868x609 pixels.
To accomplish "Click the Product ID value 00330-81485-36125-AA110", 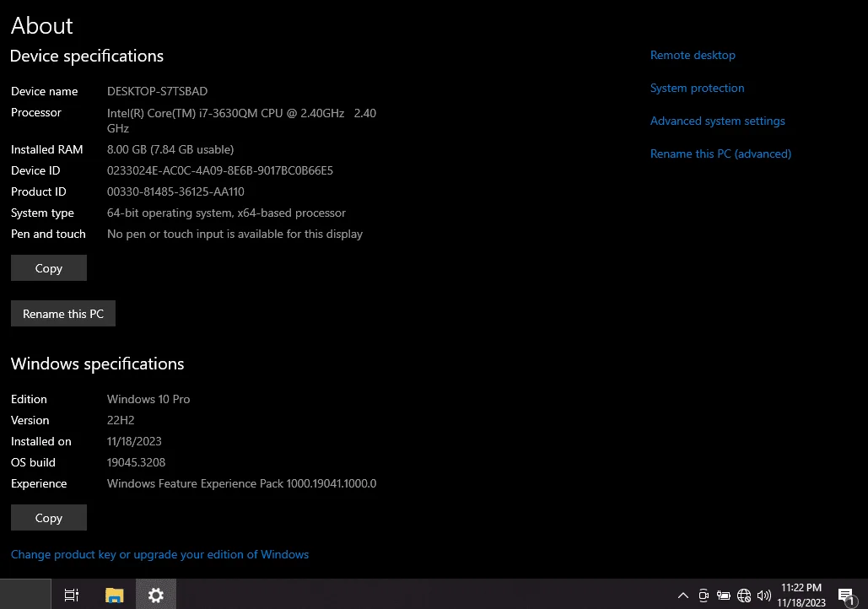I will (175, 191).
